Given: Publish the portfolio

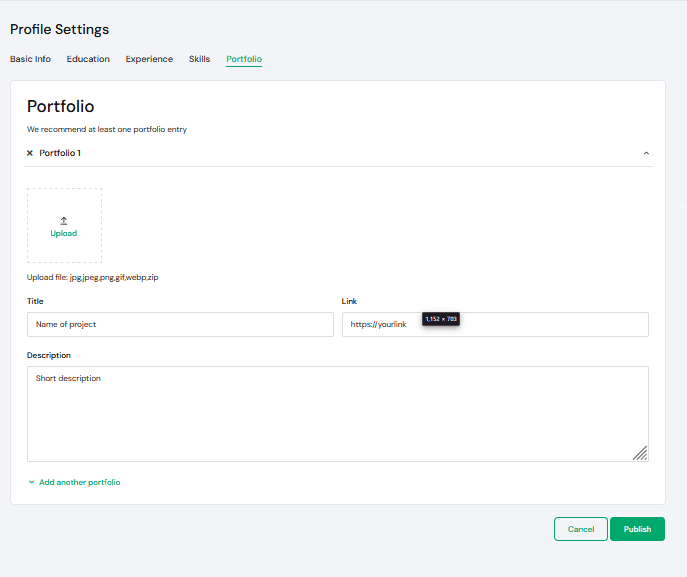Looking at the screenshot, I should [637, 529].
